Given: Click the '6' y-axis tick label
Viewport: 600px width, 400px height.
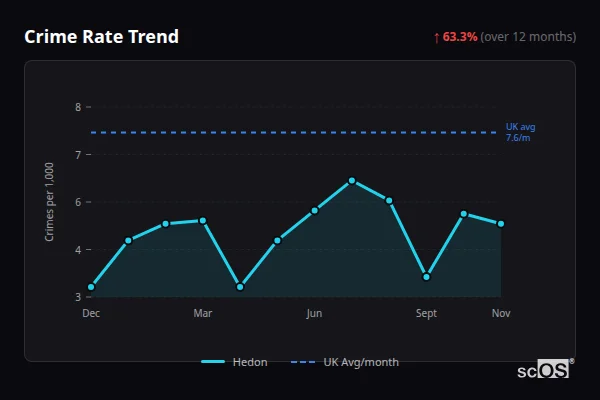Looking at the screenshot, I should coord(78,202).
